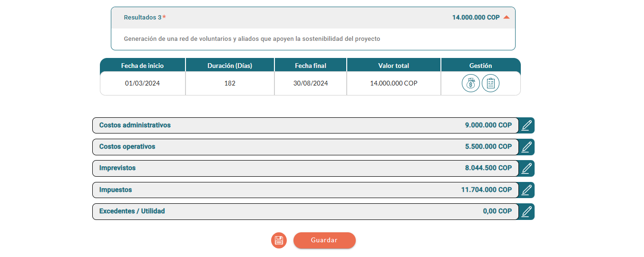Expand the Impuestos cost row
The height and width of the screenshot is (257, 644).
coord(304,190)
